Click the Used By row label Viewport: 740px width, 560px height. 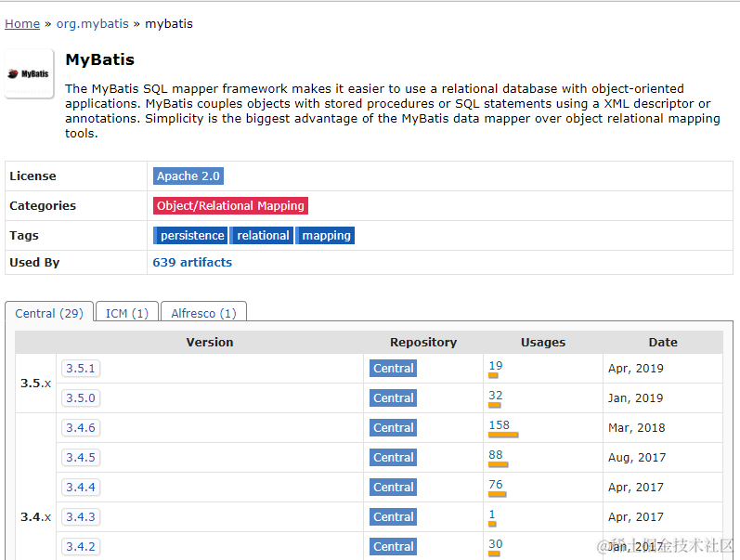pos(34,263)
